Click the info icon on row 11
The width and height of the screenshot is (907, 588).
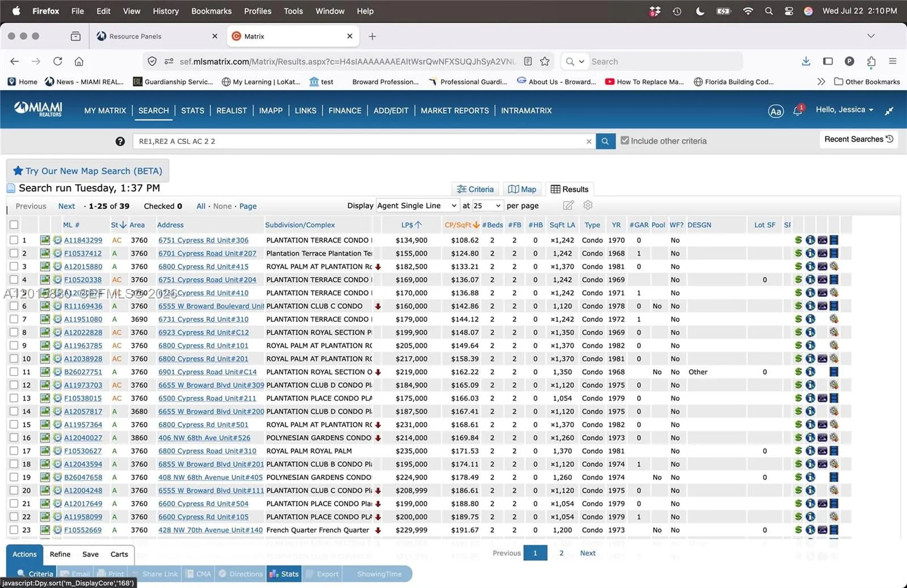810,372
